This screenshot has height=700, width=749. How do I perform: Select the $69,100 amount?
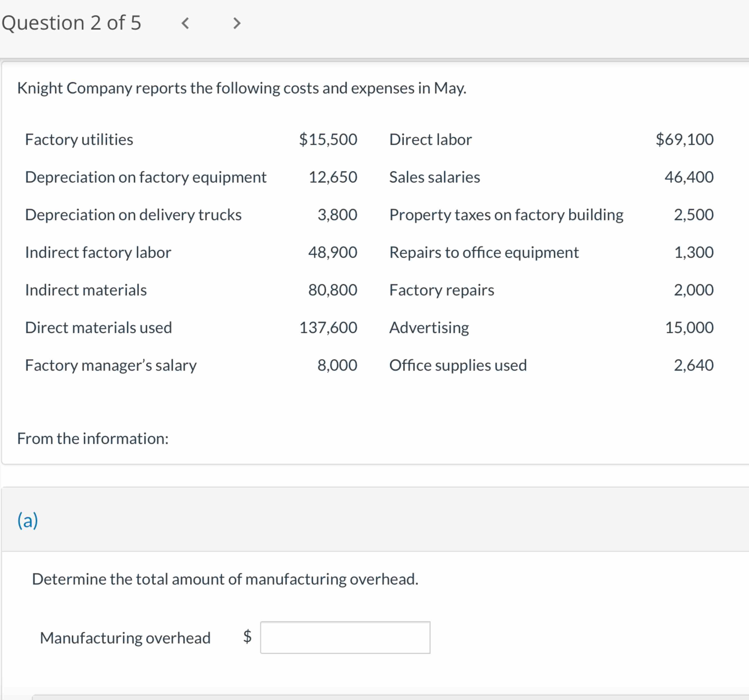(x=685, y=139)
